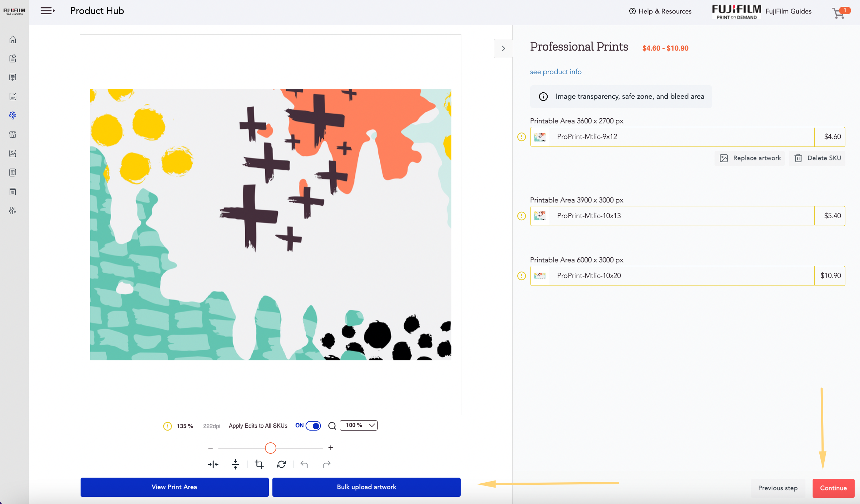This screenshot has height=504, width=860.
Task: Open the document-with-gear icon in sidebar
Action: point(13,58)
